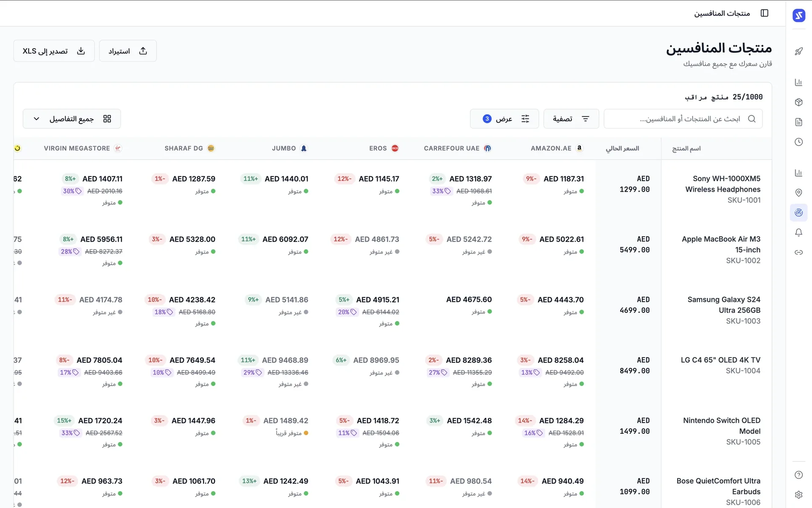812x508 pixels.
Task: Open the تصفية filter button
Action: click(571, 119)
